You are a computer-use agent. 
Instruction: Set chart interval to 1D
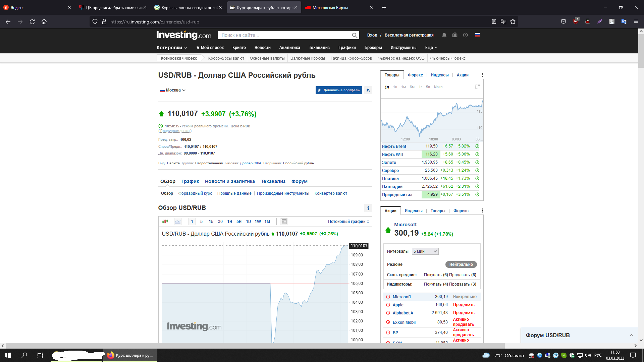tap(248, 222)
